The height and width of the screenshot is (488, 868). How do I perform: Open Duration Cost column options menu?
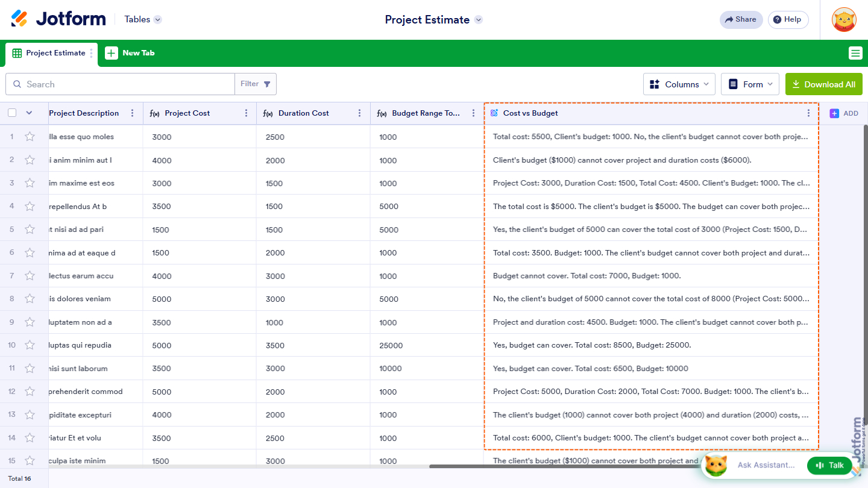coord(360,113)
